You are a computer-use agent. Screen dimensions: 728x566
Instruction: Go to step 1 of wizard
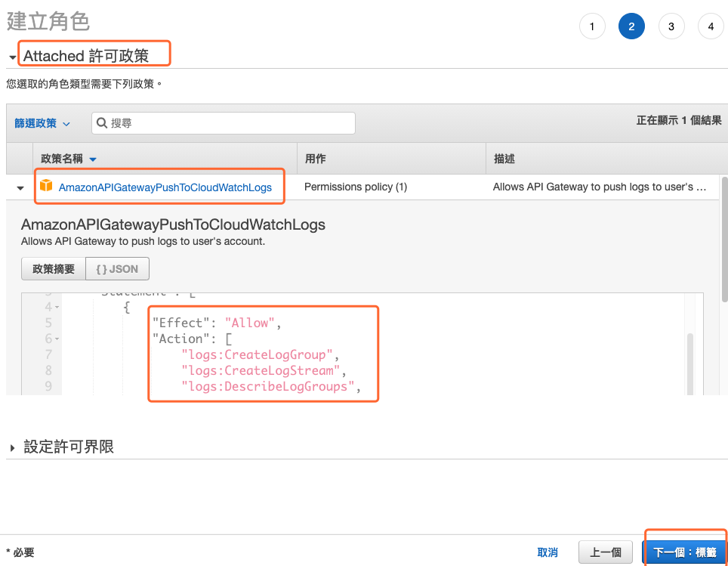click(592, 26)
